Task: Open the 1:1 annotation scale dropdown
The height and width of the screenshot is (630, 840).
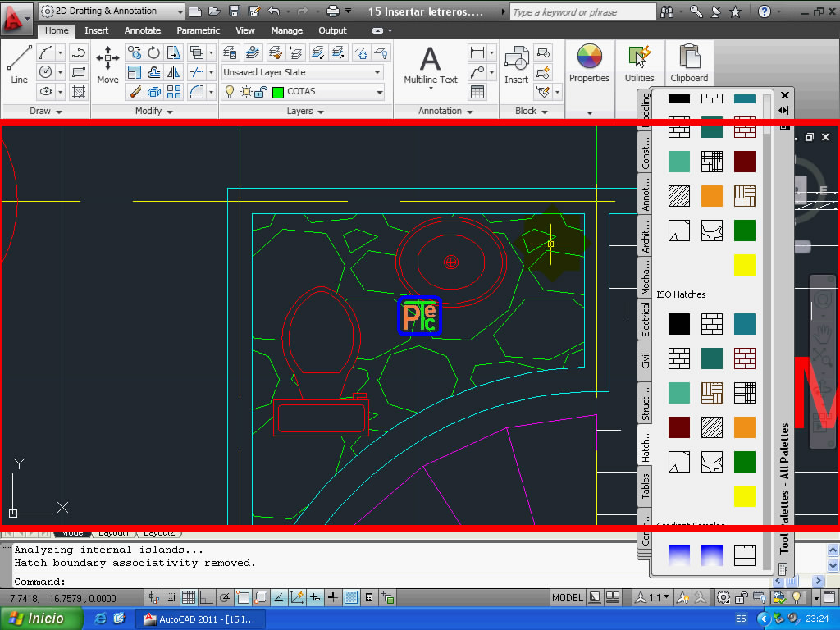Action: pos(654,597)
